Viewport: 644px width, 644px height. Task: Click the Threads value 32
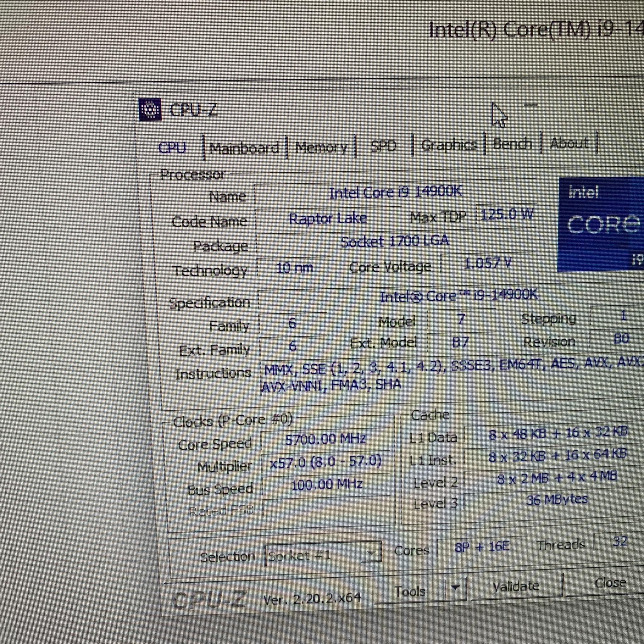tap(619, 541)
